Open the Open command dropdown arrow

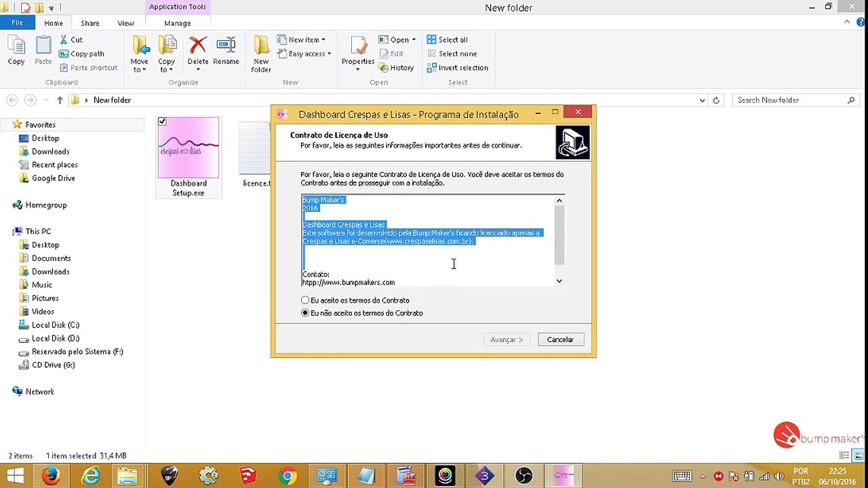(x=414, y=40)
